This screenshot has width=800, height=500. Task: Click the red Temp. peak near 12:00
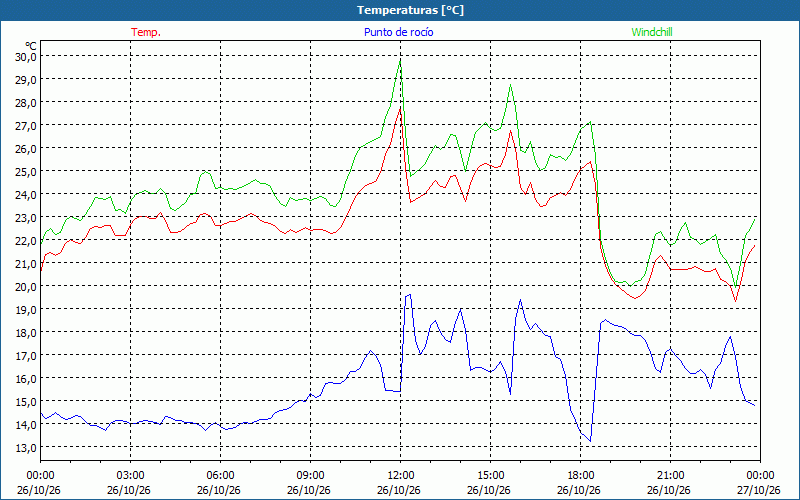click(401, 107)
